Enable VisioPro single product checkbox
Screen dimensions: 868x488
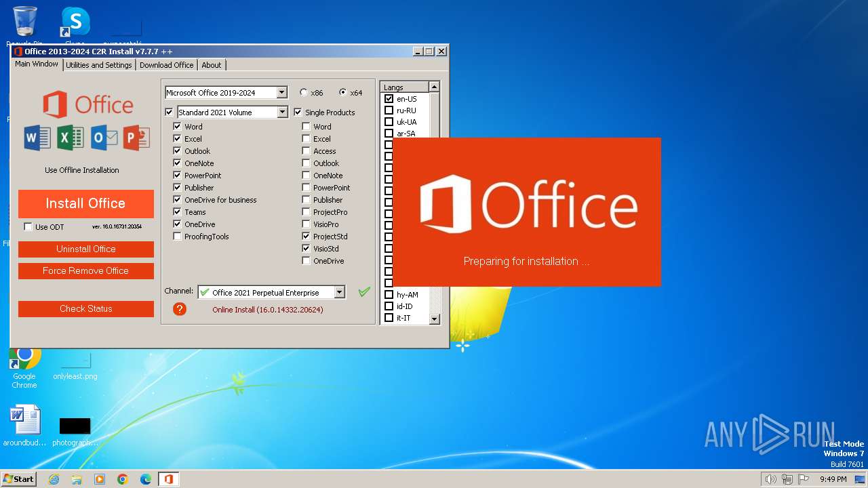pyautogui.click(x=306, y=224)
